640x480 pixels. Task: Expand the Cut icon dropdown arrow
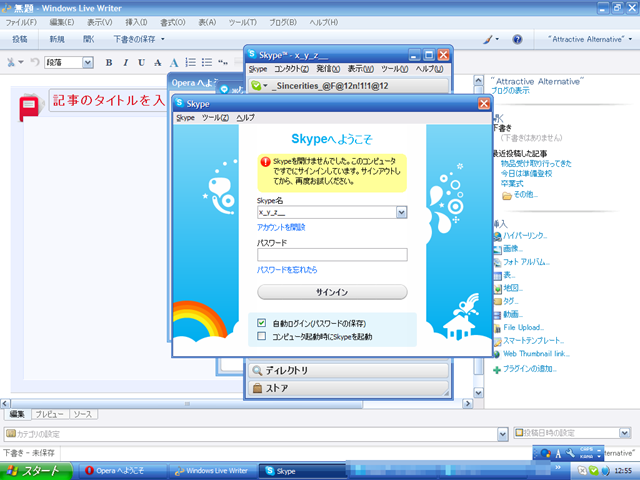(x=20, y=62)
